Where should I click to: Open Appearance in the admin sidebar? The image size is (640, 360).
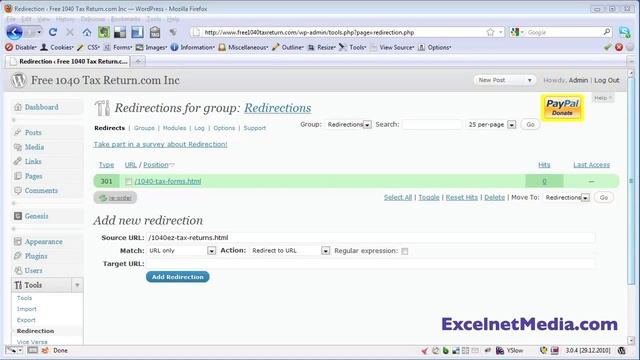[x=44, y=242]
